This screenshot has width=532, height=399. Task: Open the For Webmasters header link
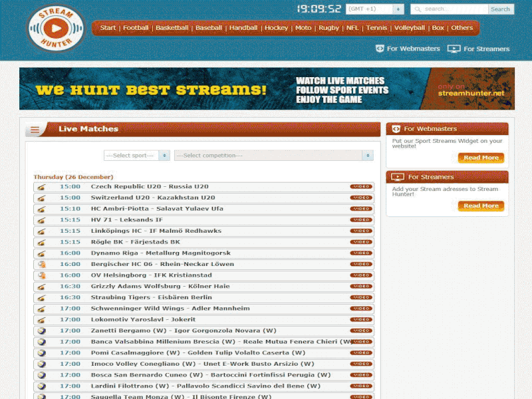pyautogui.click(x=413, y=49)
